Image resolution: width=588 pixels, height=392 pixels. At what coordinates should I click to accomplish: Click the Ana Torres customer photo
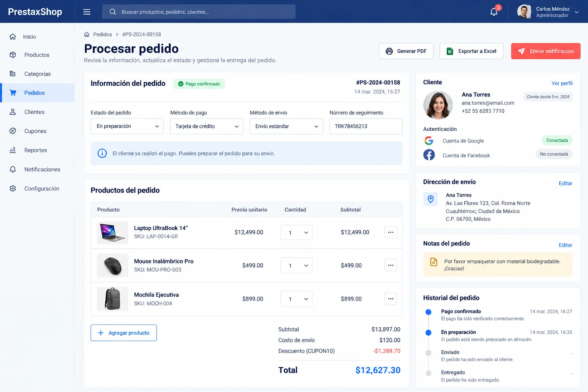point(438,105)
